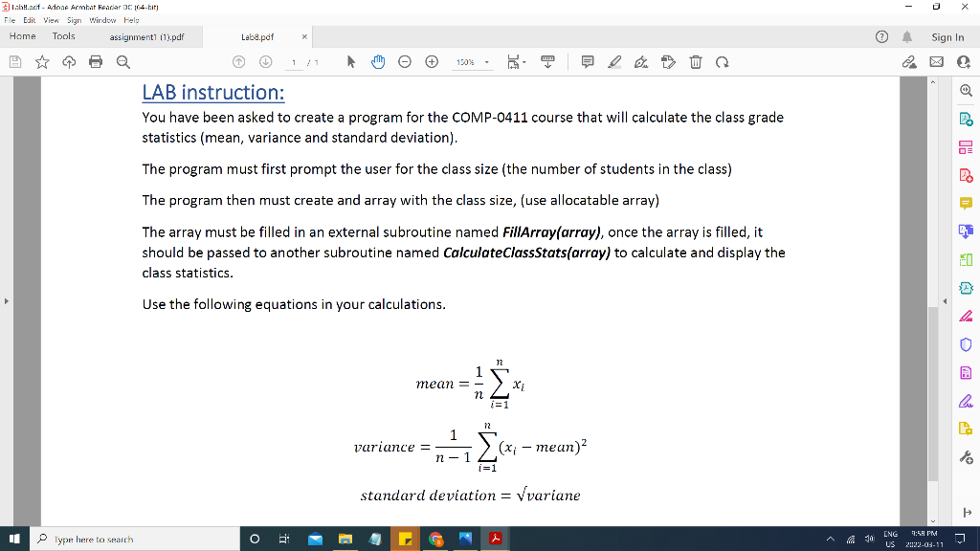980x551 pixels.
Task: Click the expand tools pane arrow at bottom right
Action: tap(968, 513)
